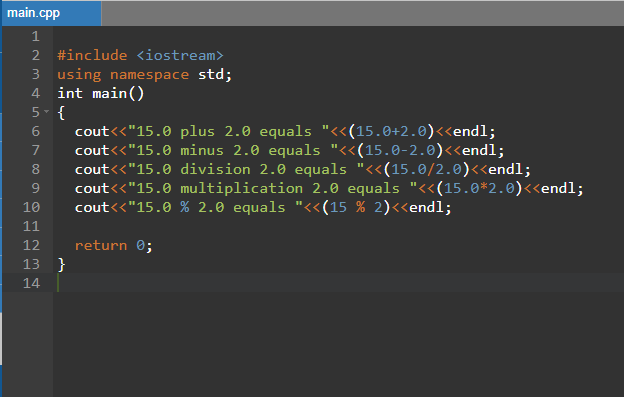Click the opening brace on line 5
Image resolution: width=624 pixels, height=397 pixels.
[x=61, y=113]
